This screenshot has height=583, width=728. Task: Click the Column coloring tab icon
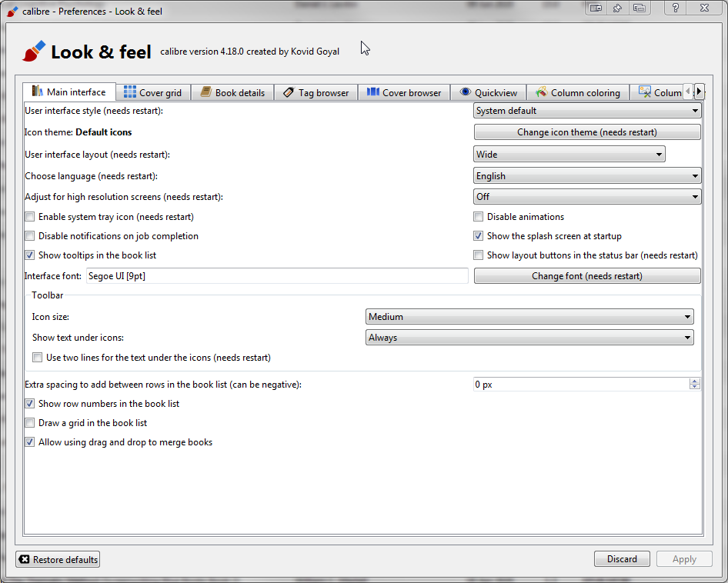541,92
